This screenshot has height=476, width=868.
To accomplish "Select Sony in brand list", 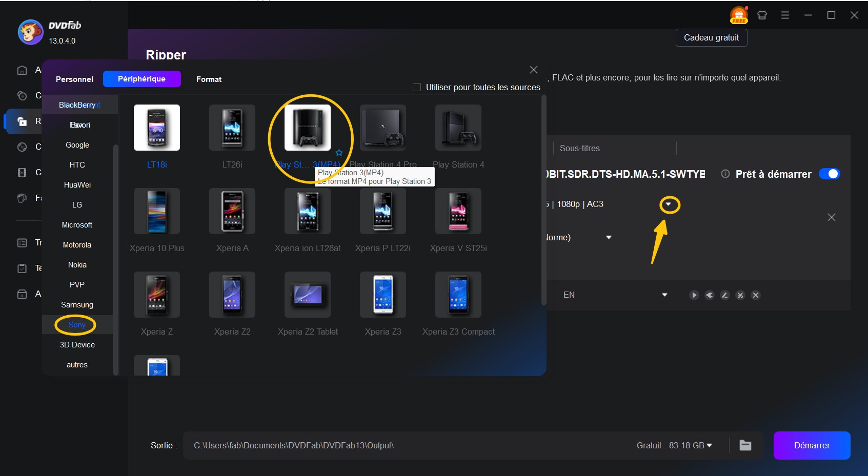I will coord(77,325).
